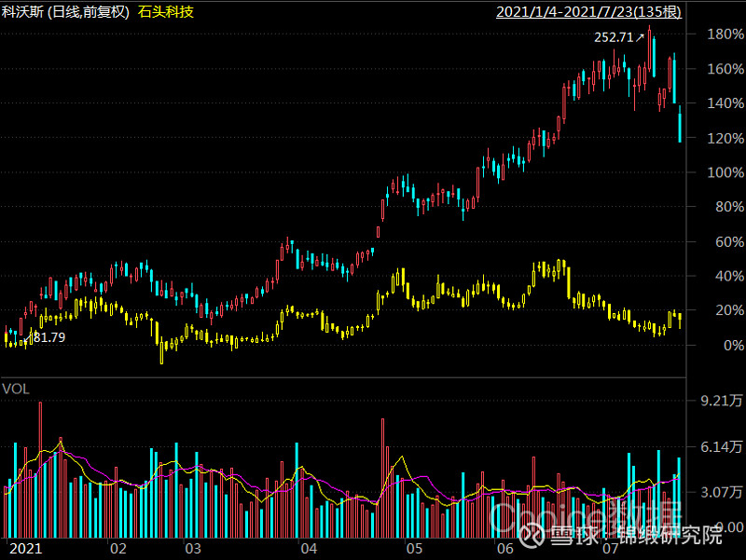Click the 100% axis label
Viewport: 746px width, 560px height.
click(x=725, y=172)
